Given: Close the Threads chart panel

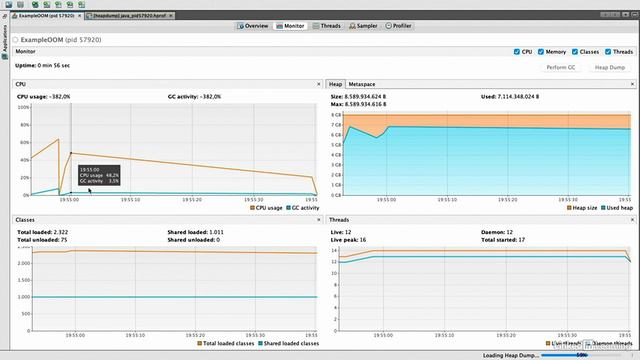Looking at the screenshot, I should 632,220.
